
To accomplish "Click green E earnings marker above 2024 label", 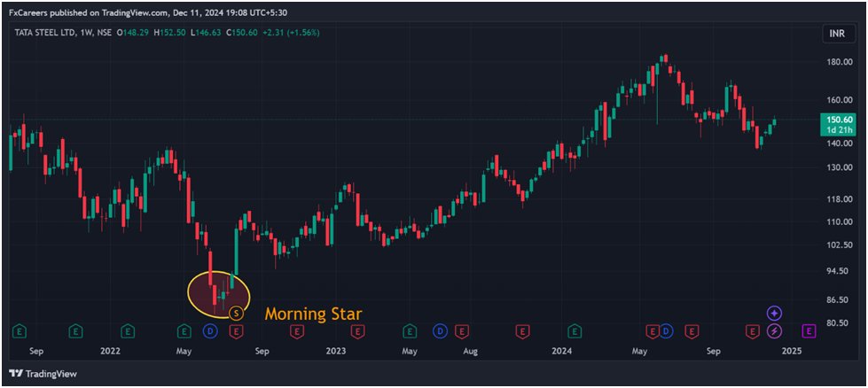I will click(x=575, y=331).
